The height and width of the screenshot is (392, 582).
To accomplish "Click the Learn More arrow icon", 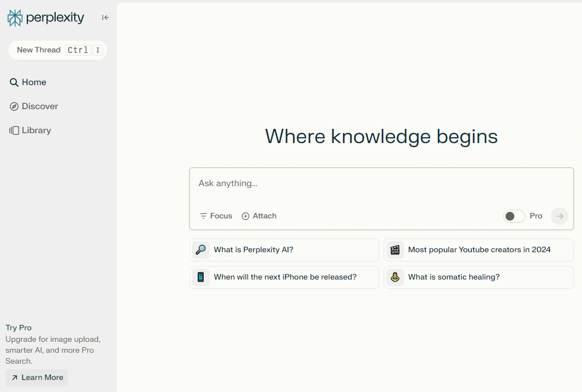I will coord(15,378).
